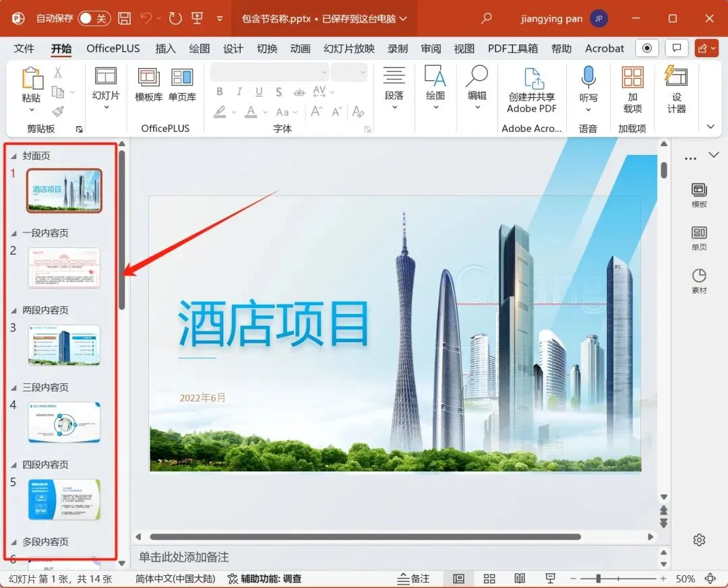Click the search magnifier in title bar
The image size is (728, 588).
pyautogui.click(x=486, y=19)
